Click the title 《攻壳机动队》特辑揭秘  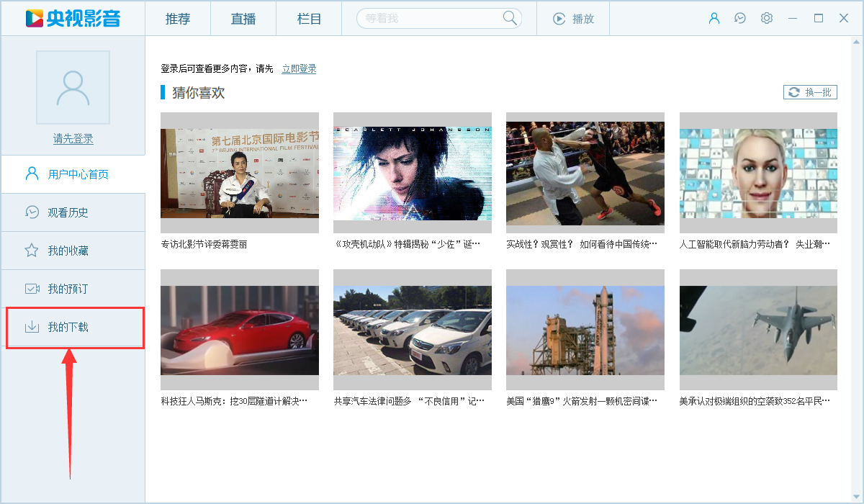(408, 244)
